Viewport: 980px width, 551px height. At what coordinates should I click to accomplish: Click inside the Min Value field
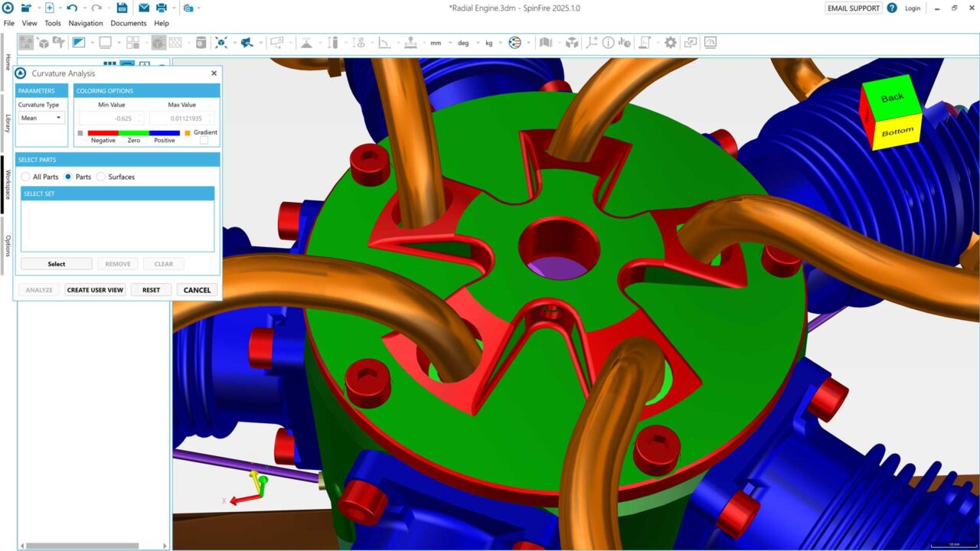point(111,118)
